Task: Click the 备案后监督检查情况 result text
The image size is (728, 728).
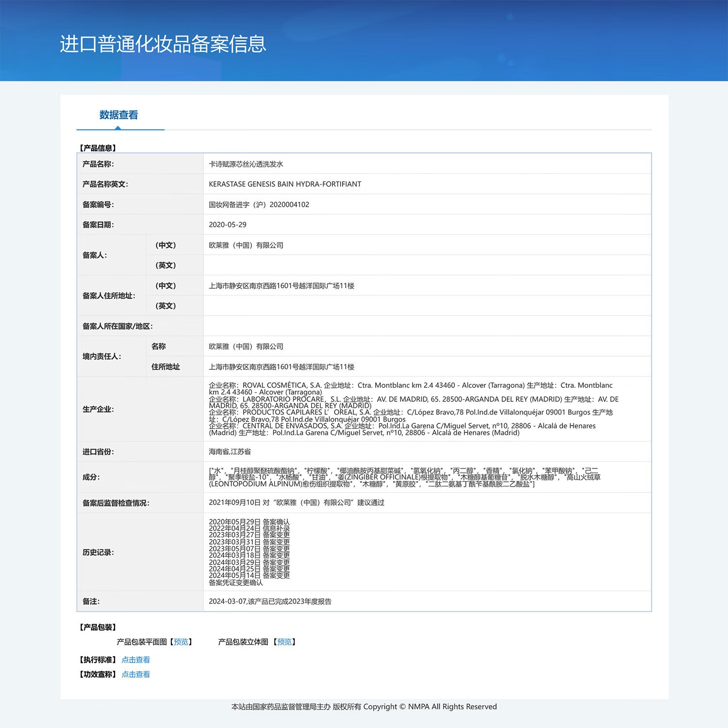Action: [x=296, y=502]
